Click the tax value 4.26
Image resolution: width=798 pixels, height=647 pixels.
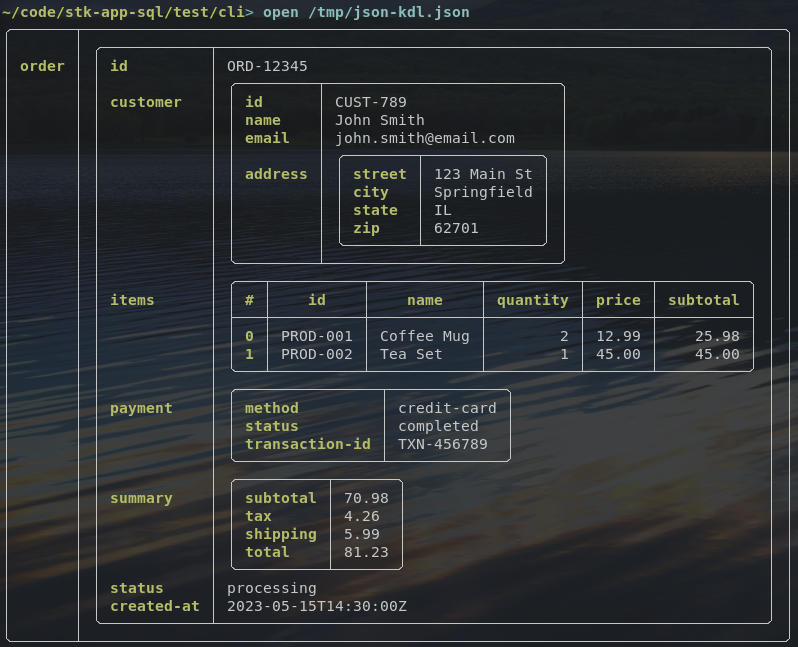(x=361, y=516)
